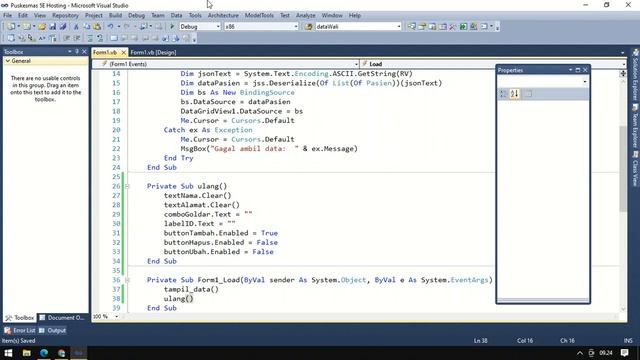Click the Paste toolbar icon
Screen dimensions: 640x360
tap(97, 27)
